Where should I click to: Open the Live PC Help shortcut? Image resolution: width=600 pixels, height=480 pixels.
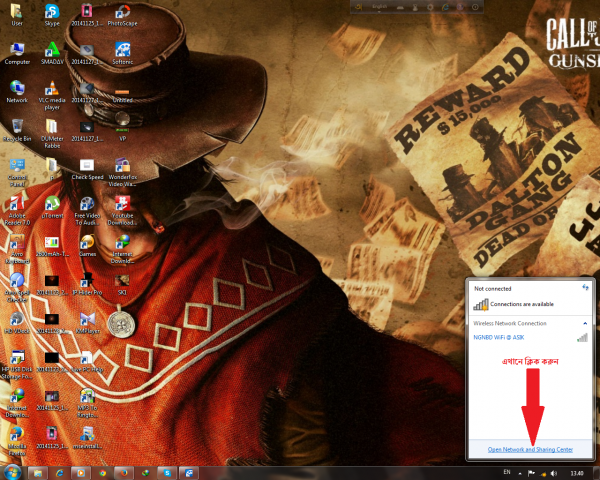click(87, 362)
